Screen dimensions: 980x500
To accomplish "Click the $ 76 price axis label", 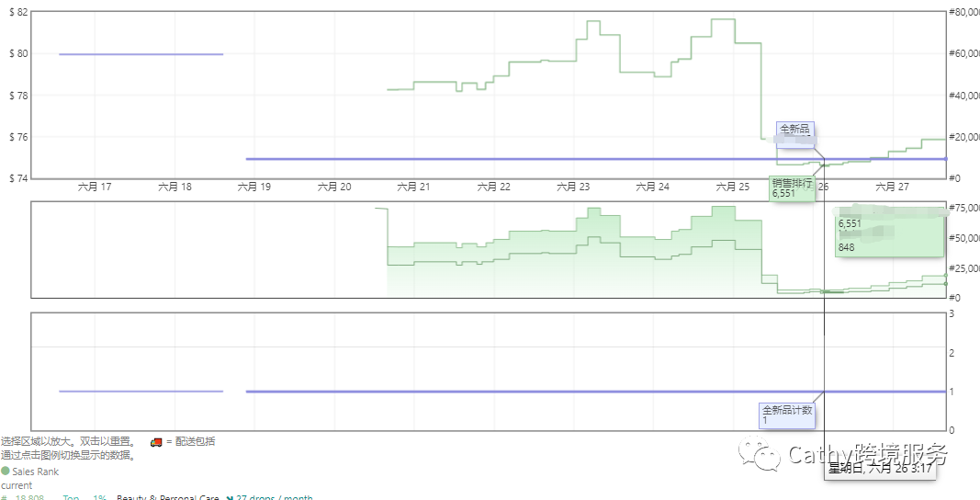I will click(18, 137).
